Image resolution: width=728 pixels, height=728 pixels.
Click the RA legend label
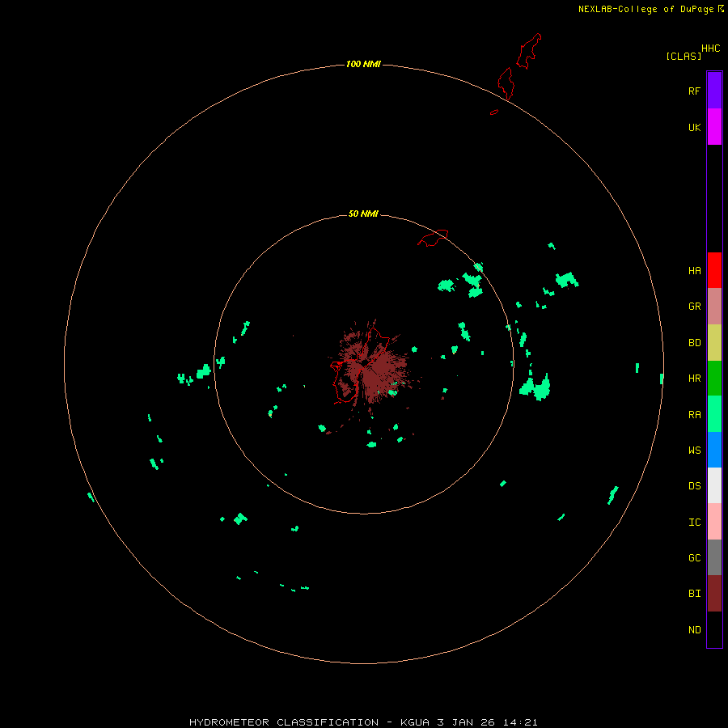(694, 415)
